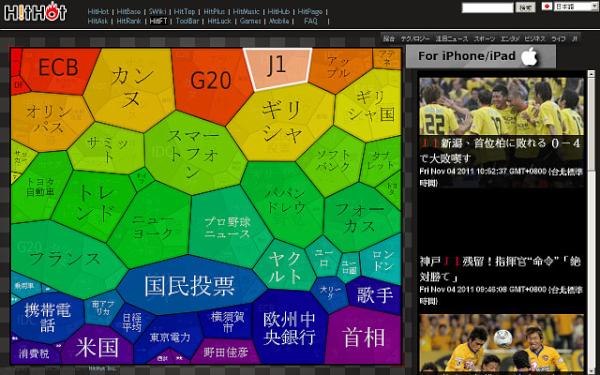The width and height of the screenshot is (600, 375).
Task: Click the Apple logo on iPhone/iPad banner
Action: pyautogui.click(x=530, y=57)
